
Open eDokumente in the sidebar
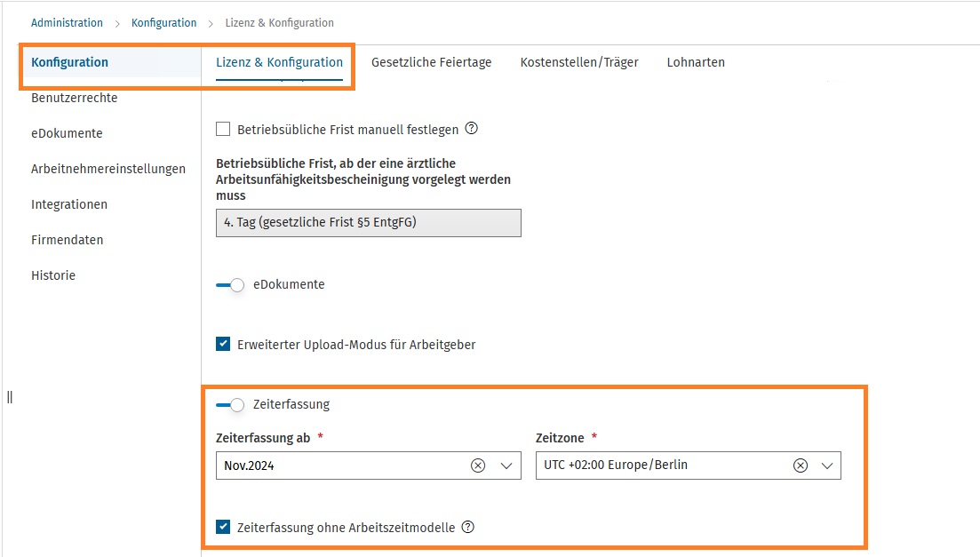pyautogui.click(x=67, y=133)
